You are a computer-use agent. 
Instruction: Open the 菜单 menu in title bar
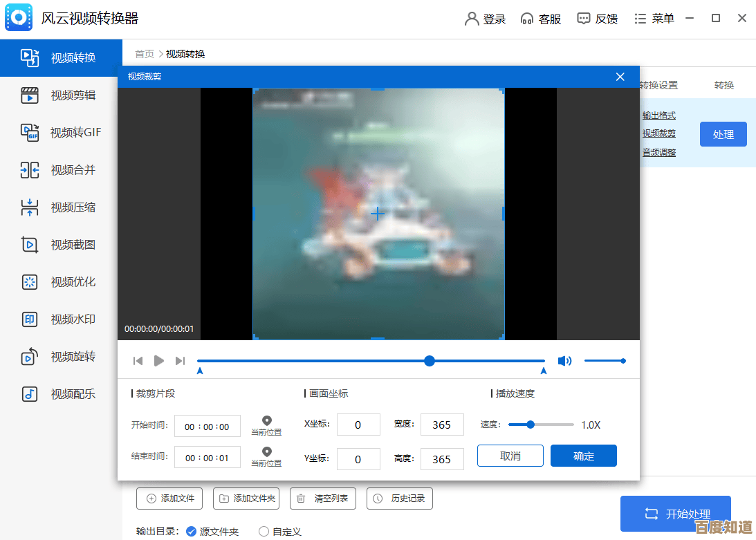[654, 19]
